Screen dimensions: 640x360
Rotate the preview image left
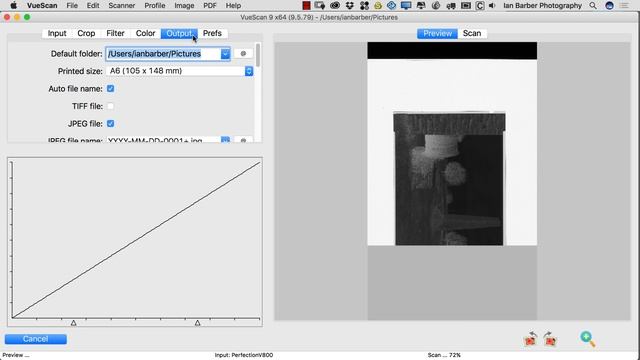(531, 339)
